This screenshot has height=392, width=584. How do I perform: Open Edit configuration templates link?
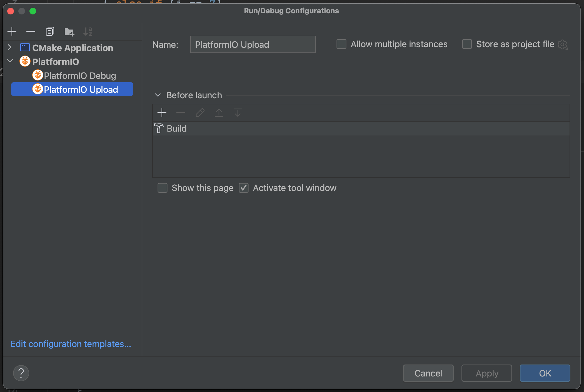[x=71, y=344]
